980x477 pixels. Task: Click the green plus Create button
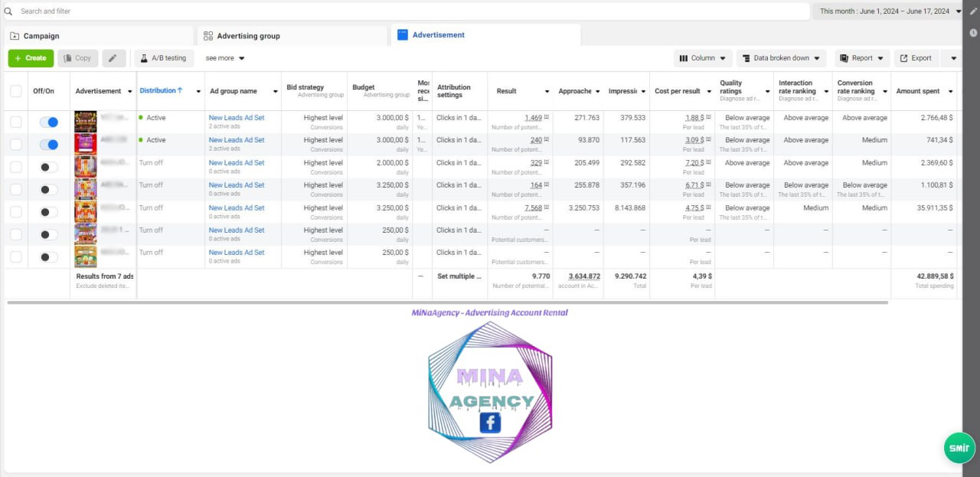(31, 58)
